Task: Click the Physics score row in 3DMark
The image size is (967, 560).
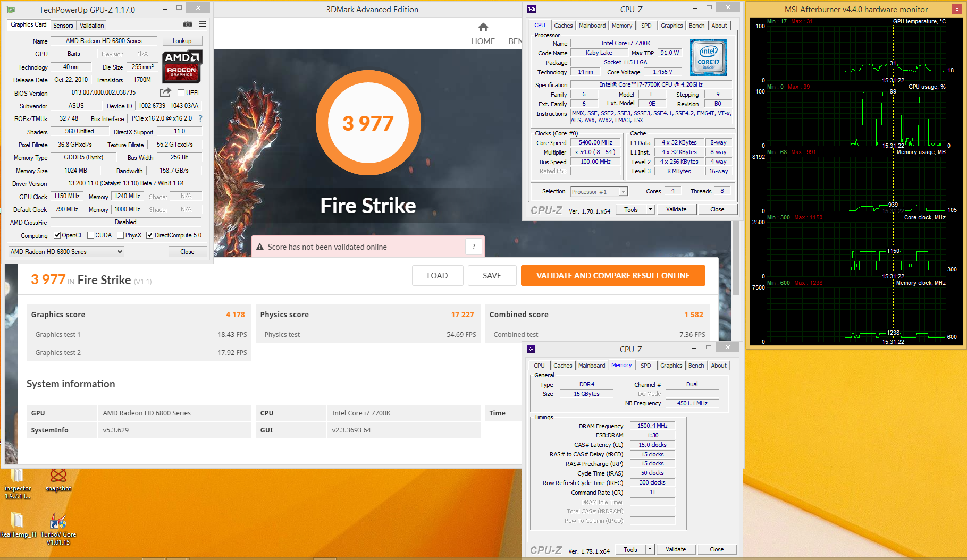Action: point(368,315)
